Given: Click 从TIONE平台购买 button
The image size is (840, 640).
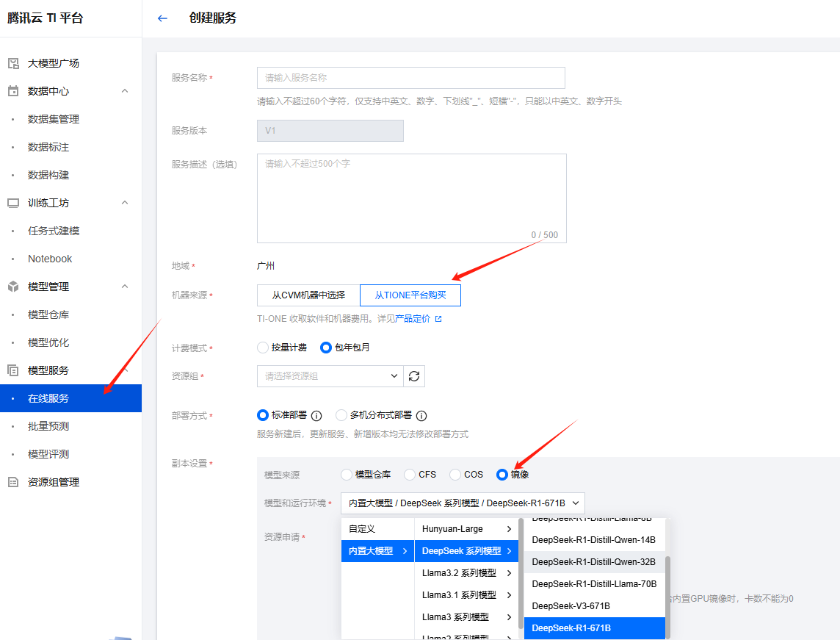Looking at the screenshot, I should (410, 295).
